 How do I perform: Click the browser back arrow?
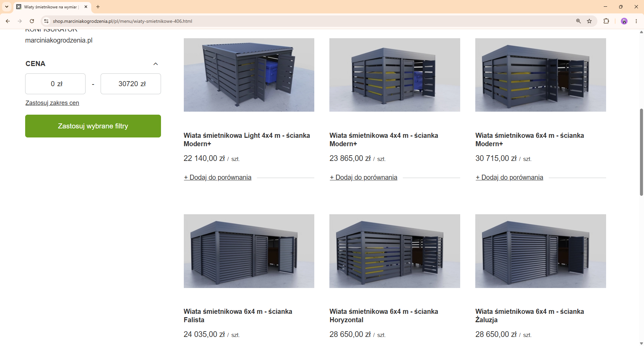coord(8,21)
